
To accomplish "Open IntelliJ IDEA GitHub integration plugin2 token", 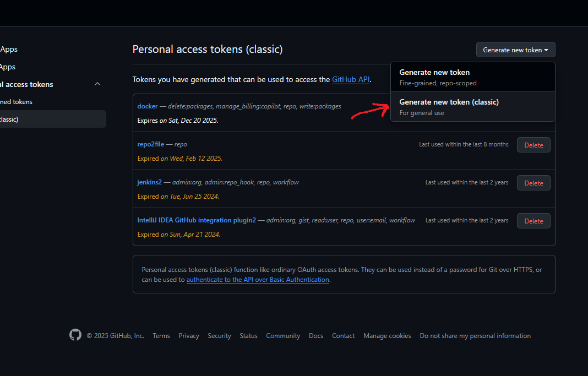I will pos(197,220).
